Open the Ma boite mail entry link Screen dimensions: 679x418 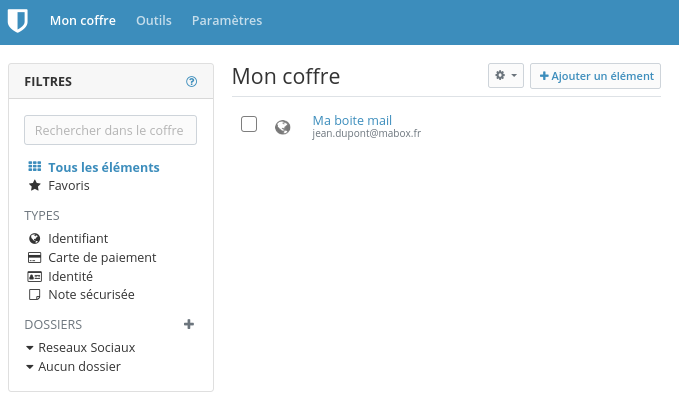point(352,120)
